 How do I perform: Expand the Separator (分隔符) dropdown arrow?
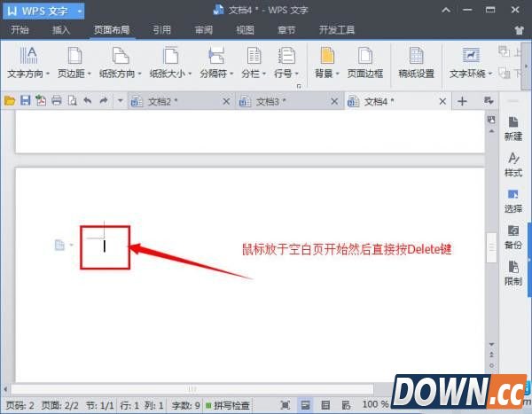pyautogui.click(x=231, y=74)
